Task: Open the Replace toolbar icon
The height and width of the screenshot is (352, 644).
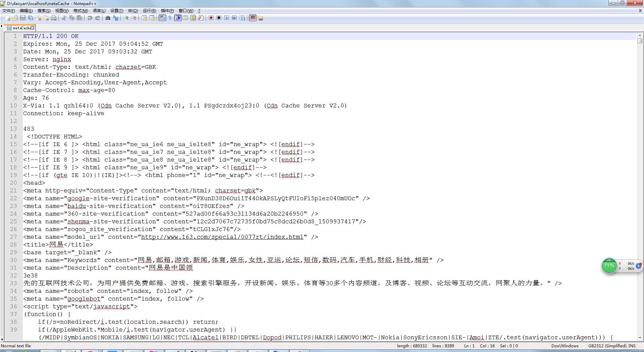Action: click(115, 18)
